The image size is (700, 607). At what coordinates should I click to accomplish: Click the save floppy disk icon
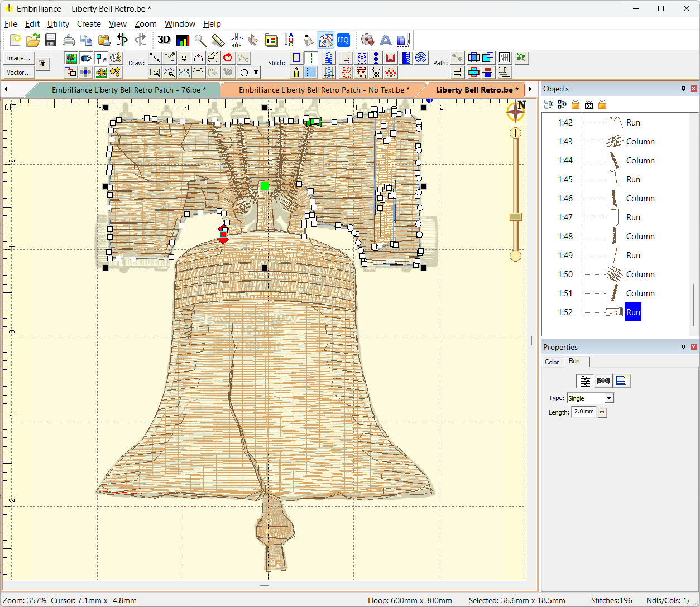51,40
